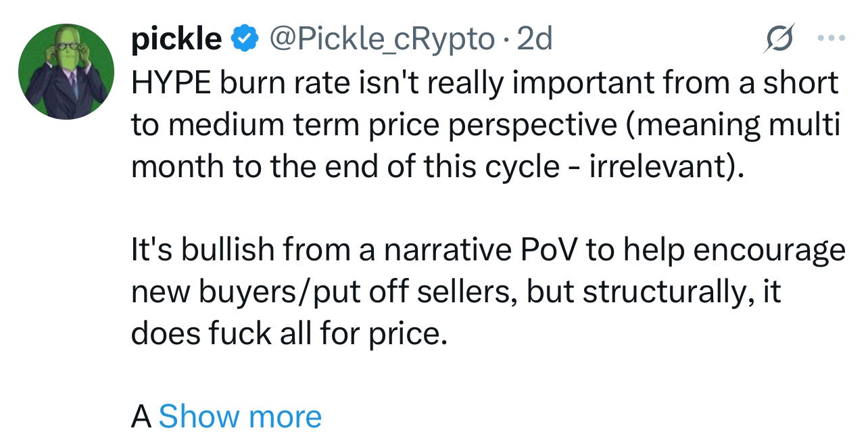Open the tweet via "2d" timestamp
Viewport: 868px width, 447px height.
[535, 41]
